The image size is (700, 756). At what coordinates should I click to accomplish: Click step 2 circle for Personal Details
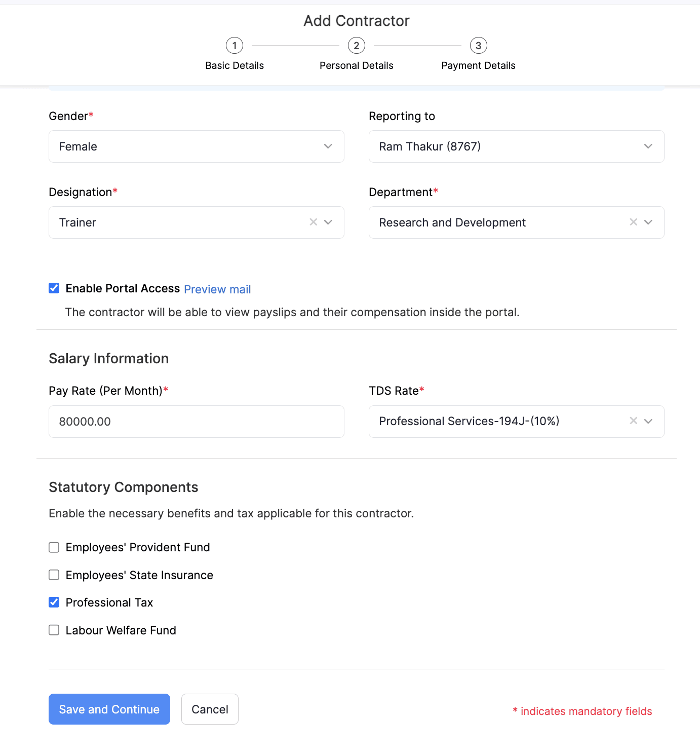tap(356, 45)
